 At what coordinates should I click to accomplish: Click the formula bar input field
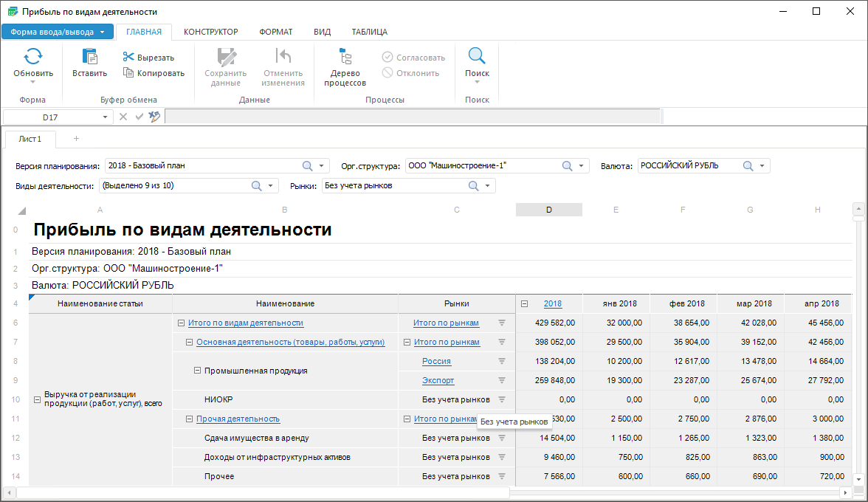pyautogui.click(x=412, y=117)
